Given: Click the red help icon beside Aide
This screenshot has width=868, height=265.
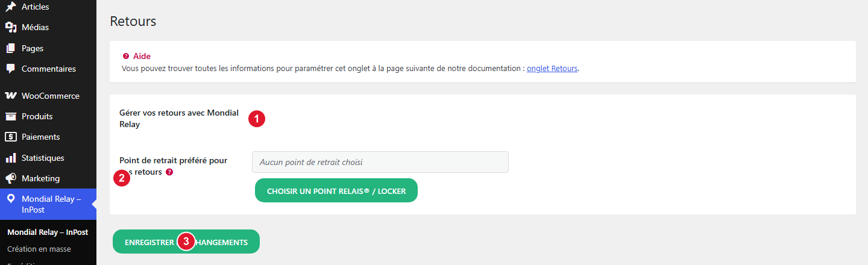Looking at the screenshot, I should click(125, 56).
